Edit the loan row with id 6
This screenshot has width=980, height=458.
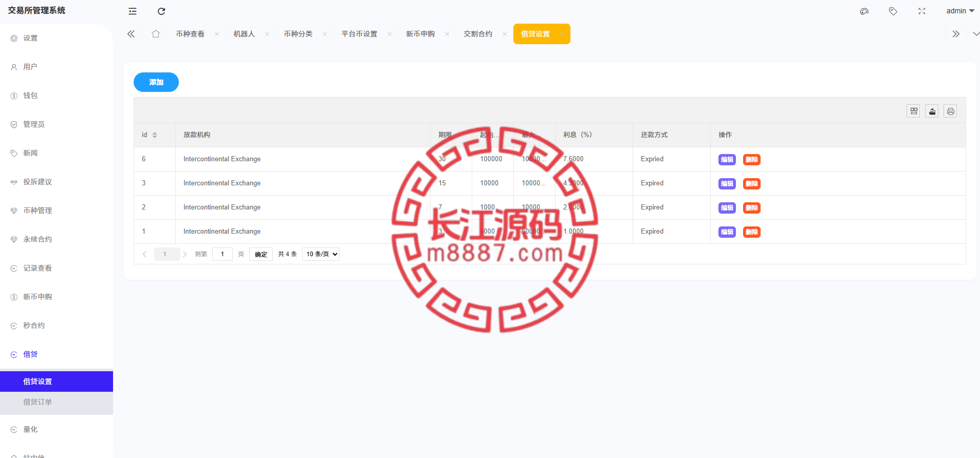pyautogui.click(x=727, y=160)
